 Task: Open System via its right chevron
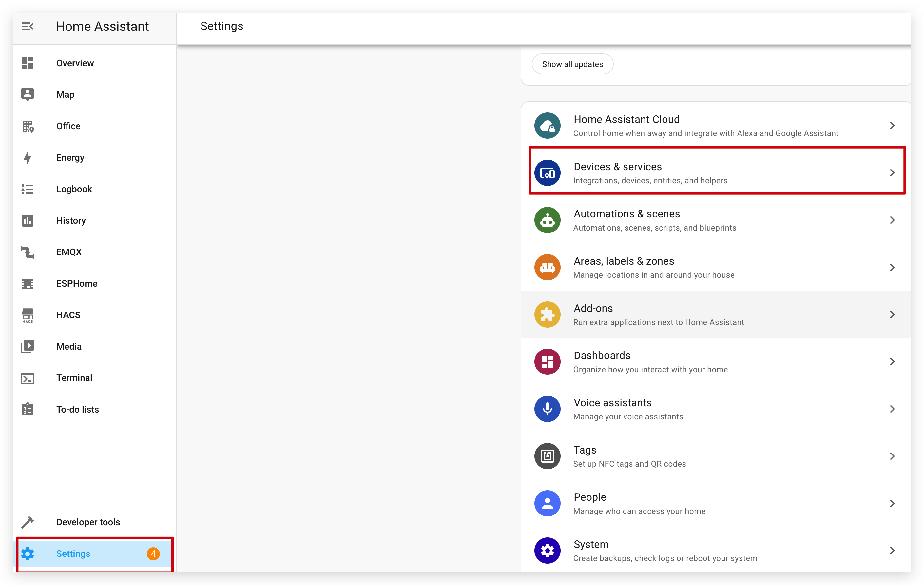[892, 551]
